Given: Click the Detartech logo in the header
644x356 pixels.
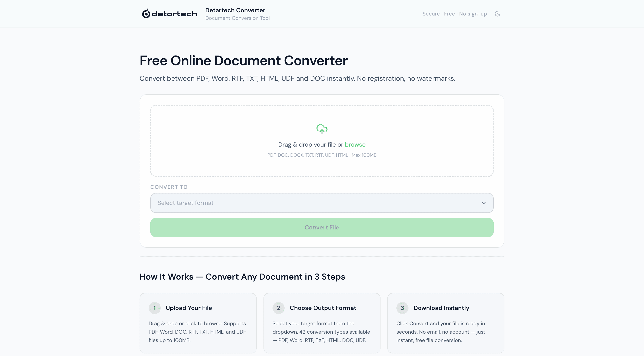Looking at the screenshot, I should coord(169,14).
